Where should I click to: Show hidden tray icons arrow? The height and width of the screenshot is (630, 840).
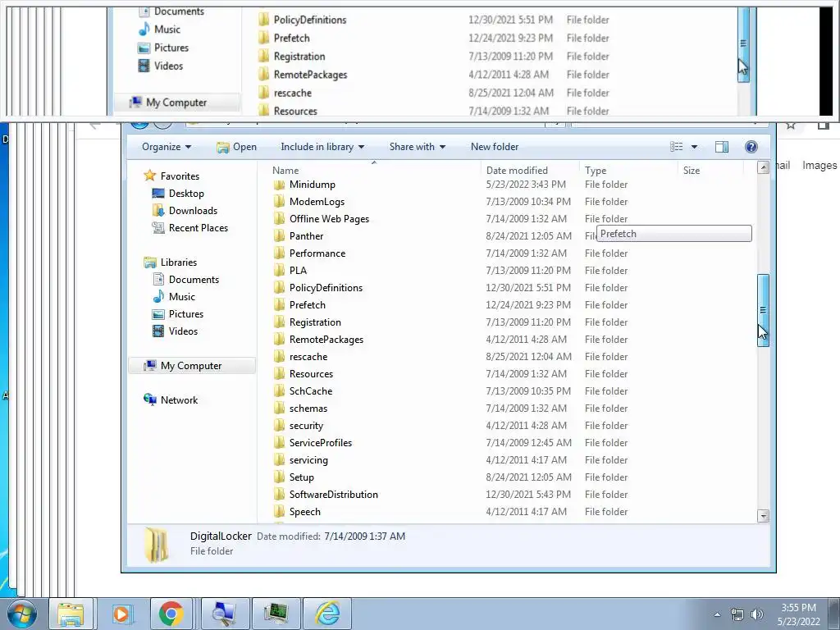(x=717, y=614)
